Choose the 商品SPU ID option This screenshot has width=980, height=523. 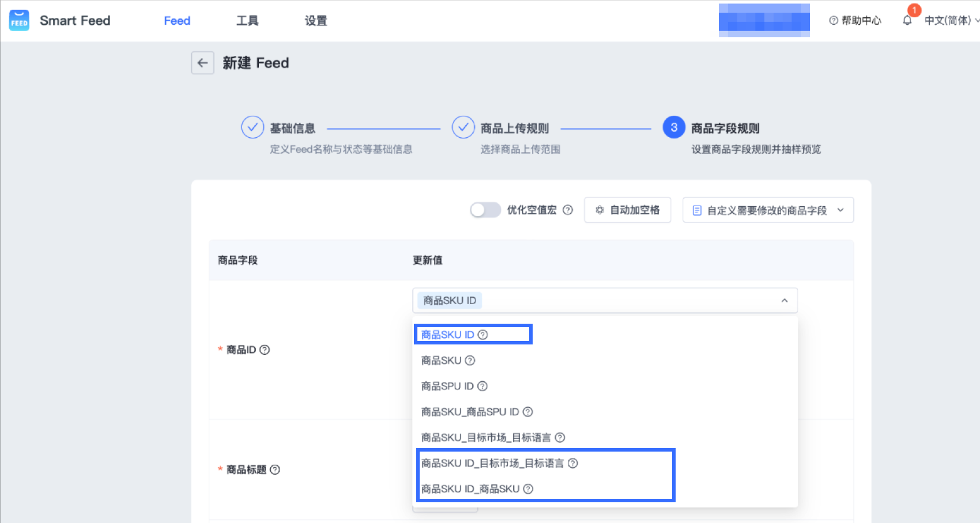point(605,386)
